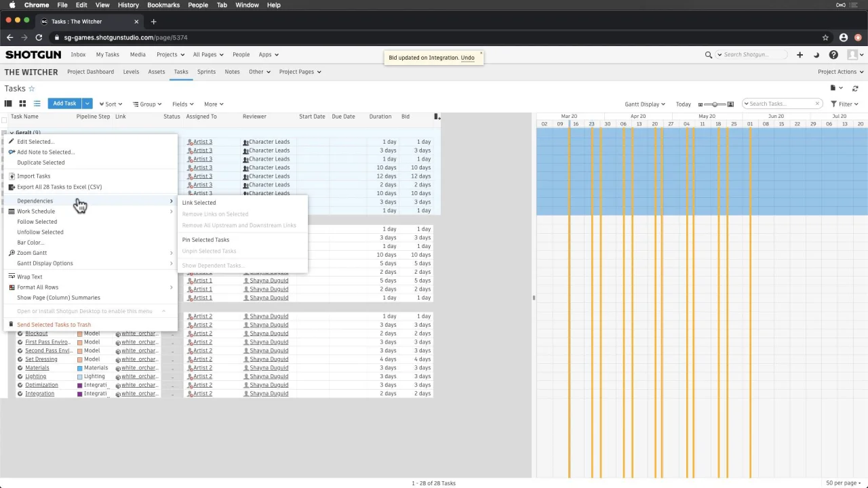The width and height of the screenshot is (868, 488).
Task: Open the user avatar menu
Action: point(856,55)
